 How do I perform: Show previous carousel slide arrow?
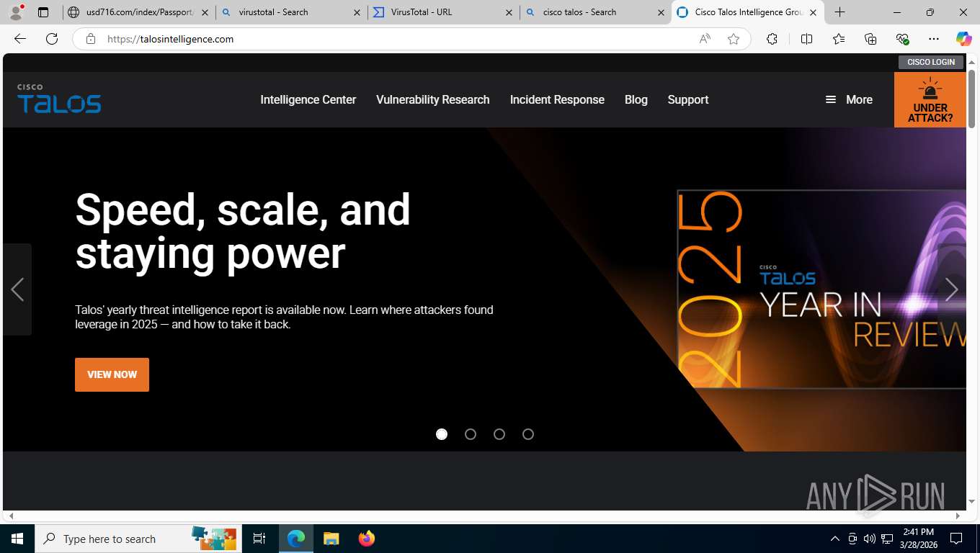pos(17,289)
